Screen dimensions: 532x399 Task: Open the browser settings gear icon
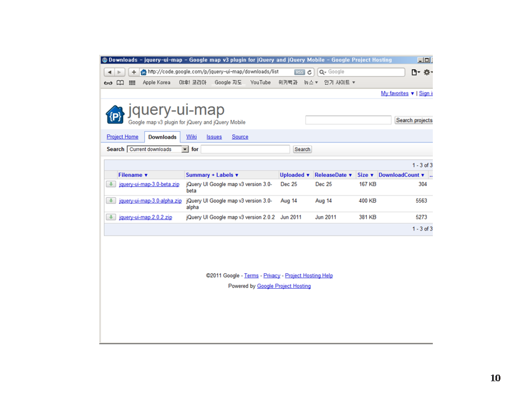tap(427, 72)
